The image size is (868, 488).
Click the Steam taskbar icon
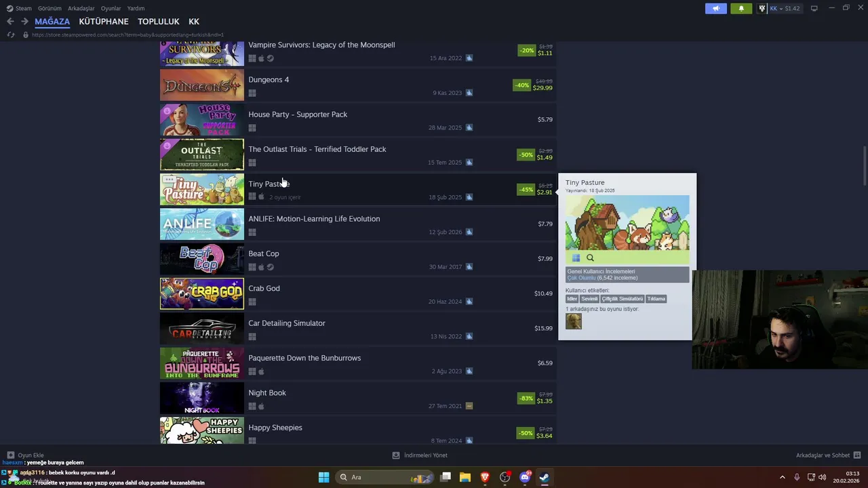pyautogui.click(x=544, y=477)
